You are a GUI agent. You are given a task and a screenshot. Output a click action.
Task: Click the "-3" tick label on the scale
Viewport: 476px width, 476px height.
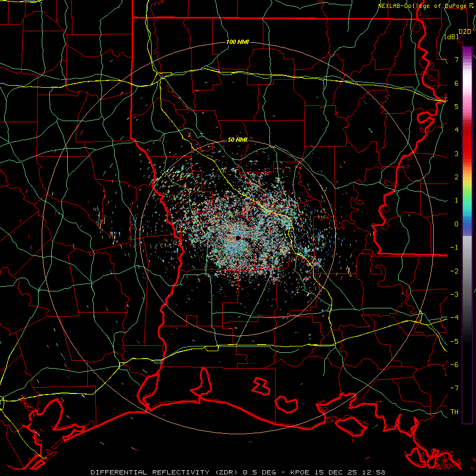click(454, 294)
